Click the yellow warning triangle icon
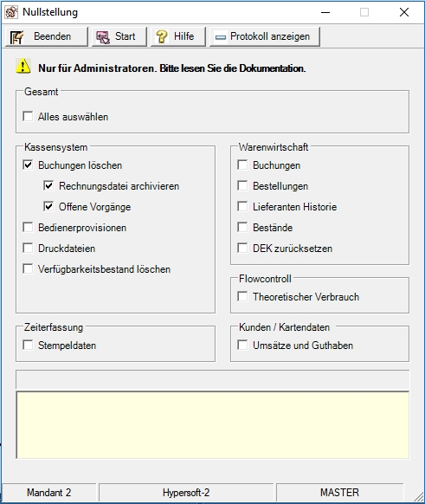Viewport: 425px width, 504px height. point(23,66)
